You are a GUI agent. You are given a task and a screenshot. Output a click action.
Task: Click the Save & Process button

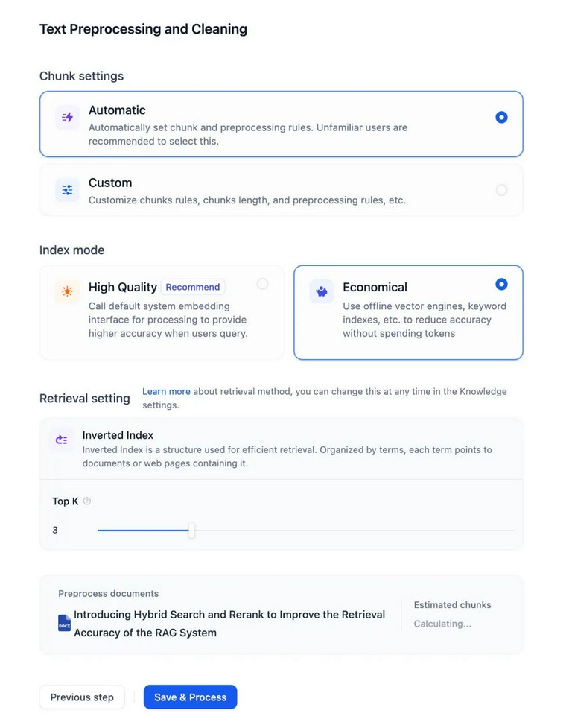[x=190, y=697]
